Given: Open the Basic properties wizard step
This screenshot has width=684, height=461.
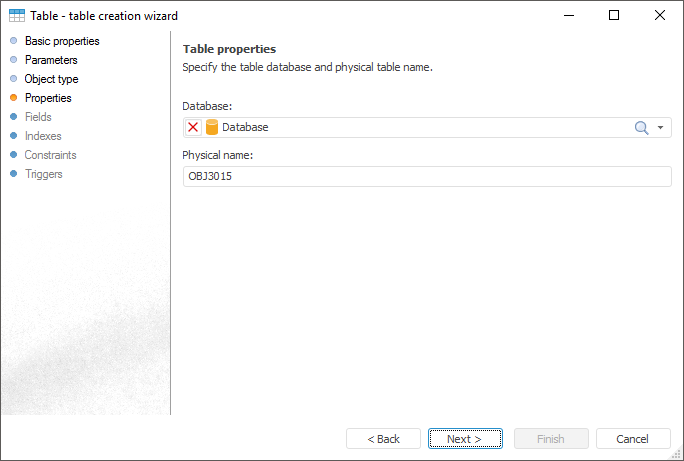Looking at the screenshot, I should coord(61,41).
